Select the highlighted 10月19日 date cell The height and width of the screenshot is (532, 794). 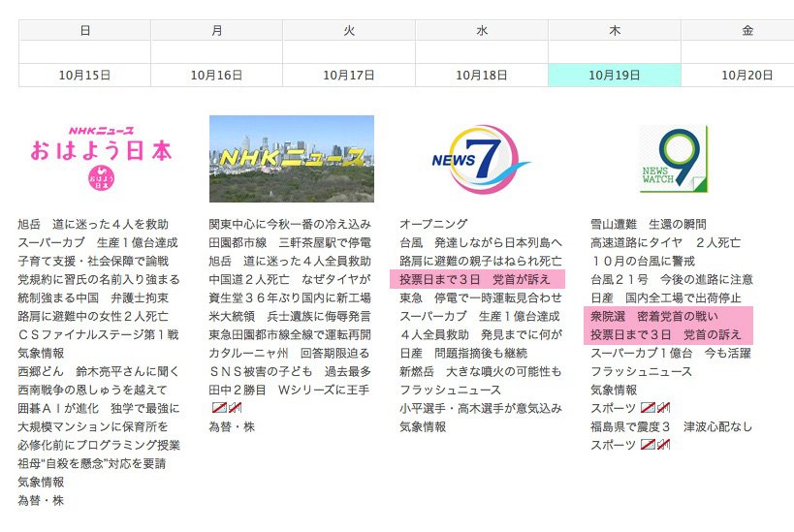tap(615, 76)
